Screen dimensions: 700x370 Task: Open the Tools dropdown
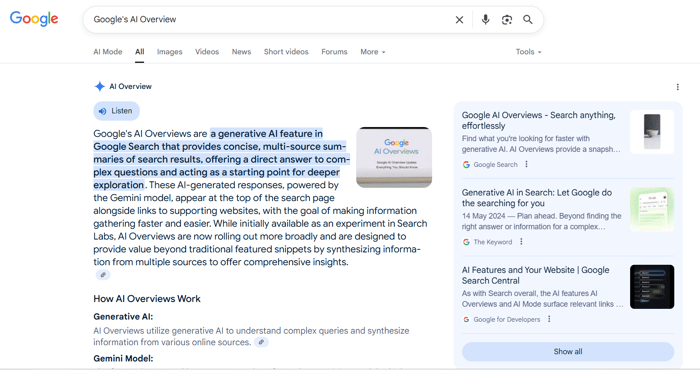(529, 52)
